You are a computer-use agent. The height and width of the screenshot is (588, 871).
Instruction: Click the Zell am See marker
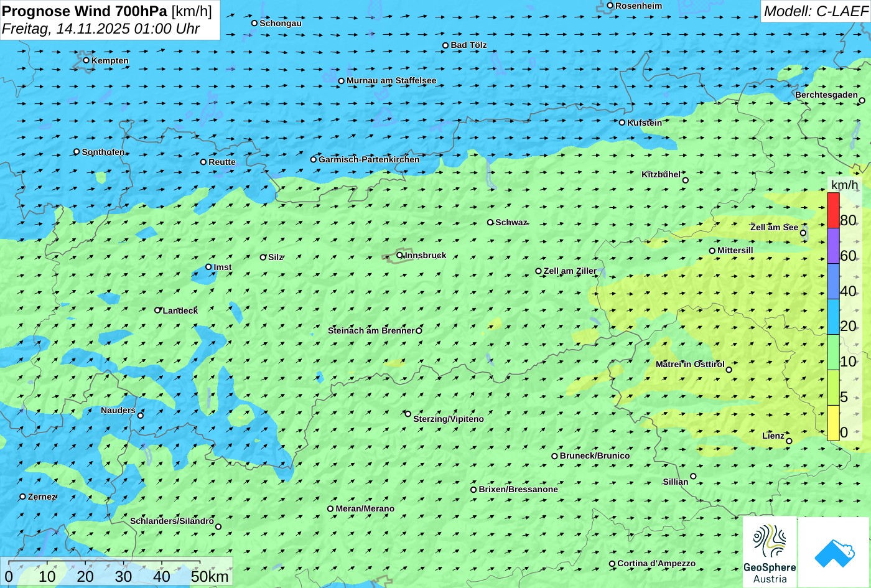tap(803, 233)
